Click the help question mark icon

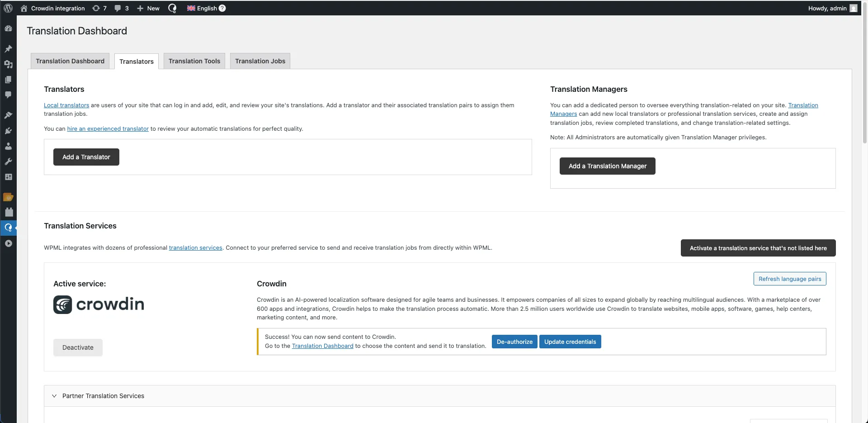pyautogui.click(x=222, y=8)
